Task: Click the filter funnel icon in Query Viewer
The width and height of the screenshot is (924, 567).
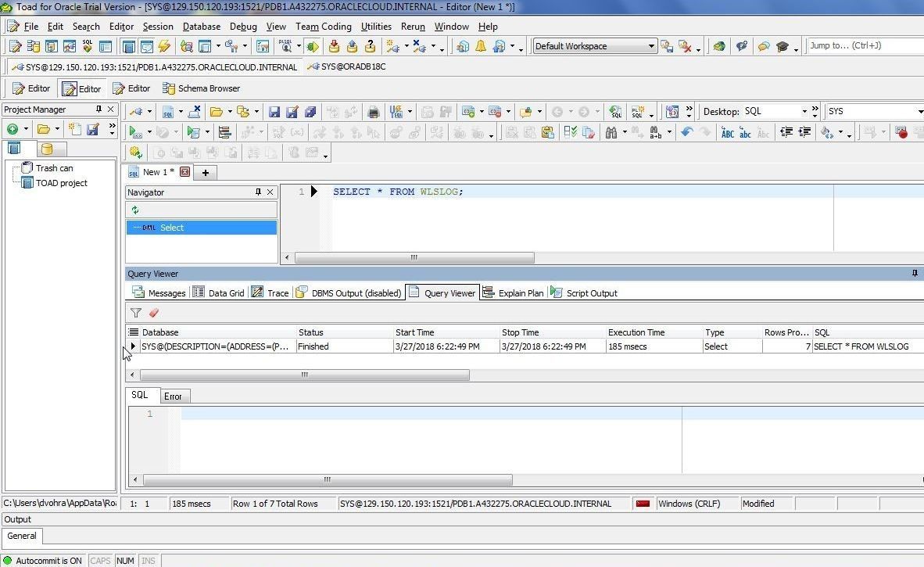Action: 136,313
